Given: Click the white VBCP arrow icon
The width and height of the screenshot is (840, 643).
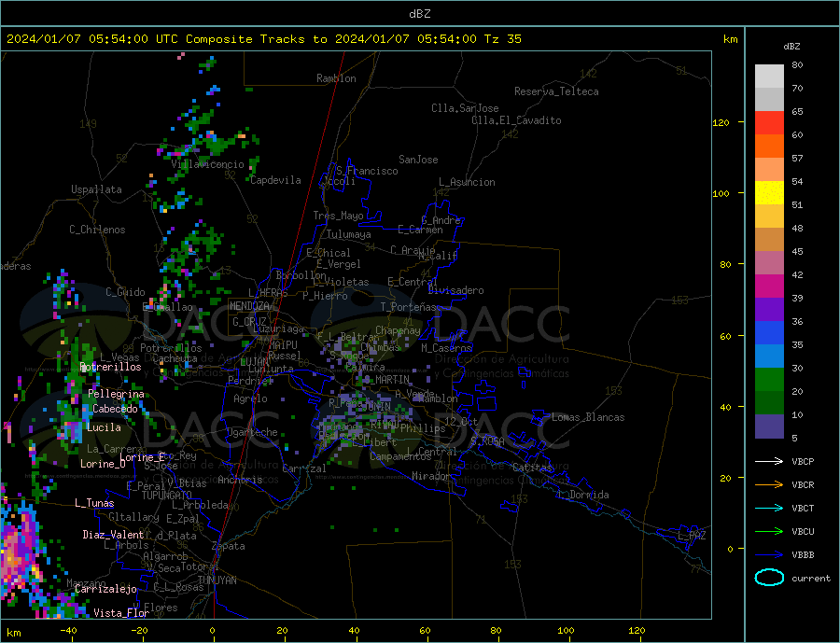Looking at the screenshot, I should 769,461.
